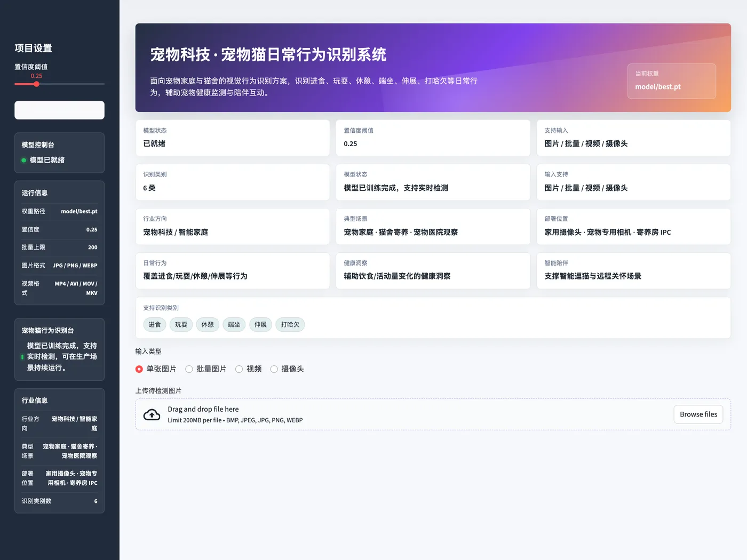This screenshot has width=747, height=560.
Task: Click the 宠物猫行为识别台 panel heading
Action: [47, 331]
